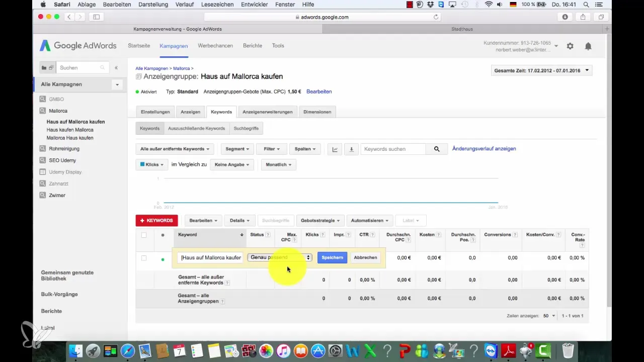Open the AdWords settings gear icon
This screenshot has width=644, height=362.
click(570, 46)
